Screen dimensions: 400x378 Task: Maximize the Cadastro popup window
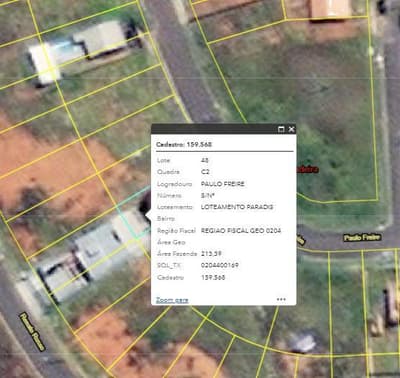pos(281,129)
